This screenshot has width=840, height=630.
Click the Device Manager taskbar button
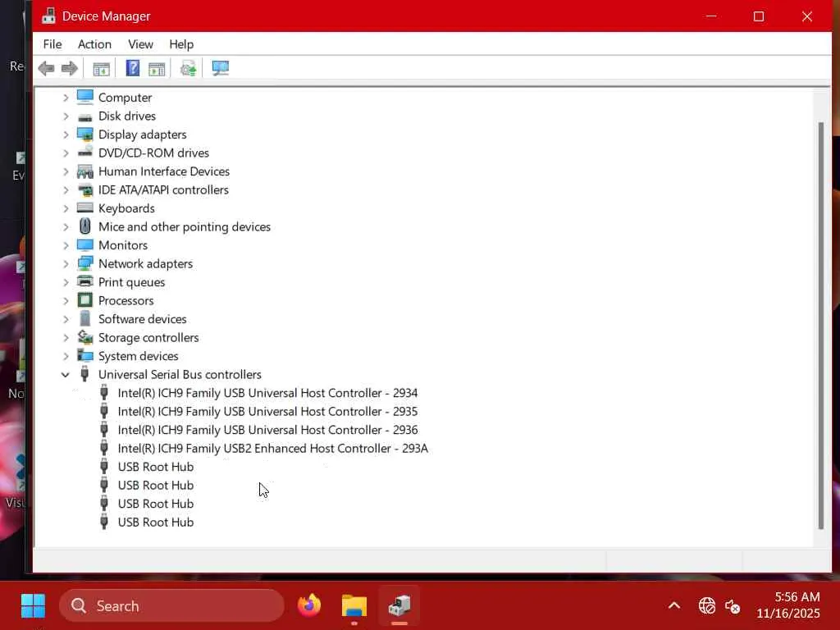click(399, 606)
